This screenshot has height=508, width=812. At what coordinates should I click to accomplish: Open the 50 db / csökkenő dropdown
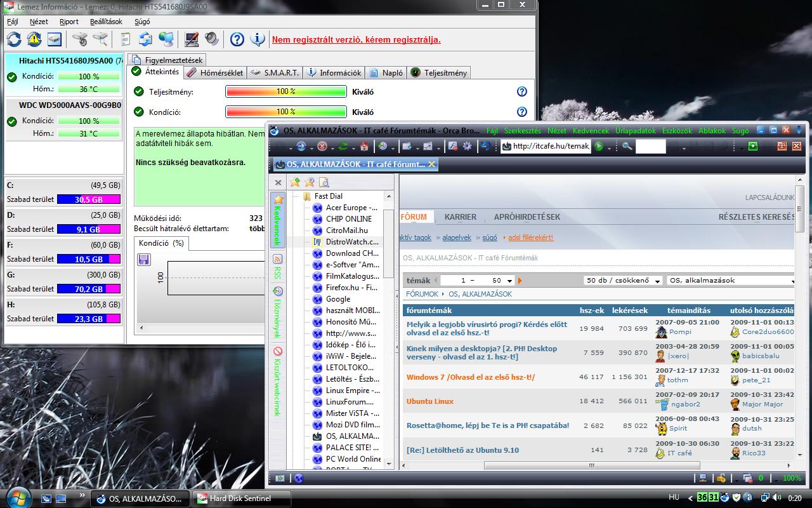click(x=623, y=281)
